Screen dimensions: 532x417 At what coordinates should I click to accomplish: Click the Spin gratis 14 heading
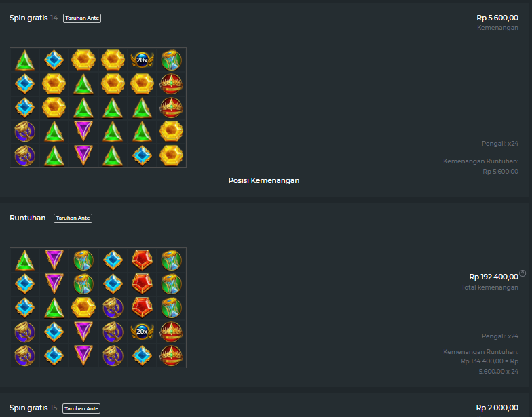34,18
